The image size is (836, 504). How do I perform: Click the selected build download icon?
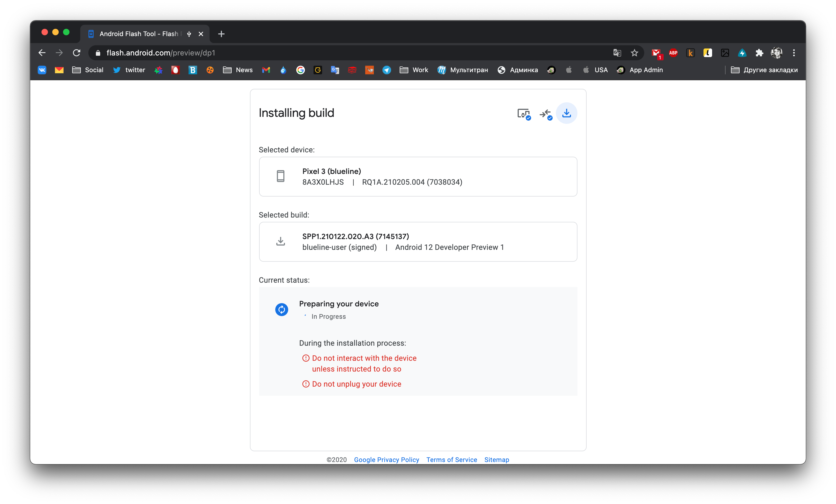[x=281, y=241]
